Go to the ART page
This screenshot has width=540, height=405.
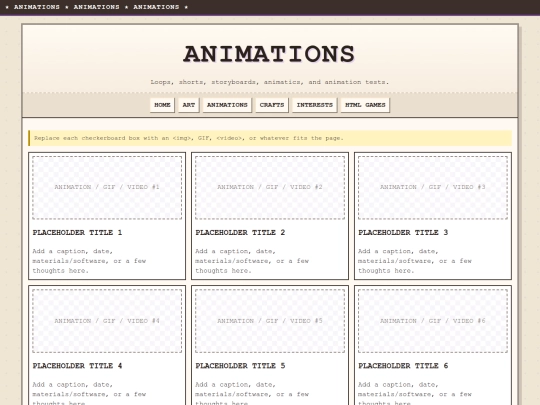[189, 105]
